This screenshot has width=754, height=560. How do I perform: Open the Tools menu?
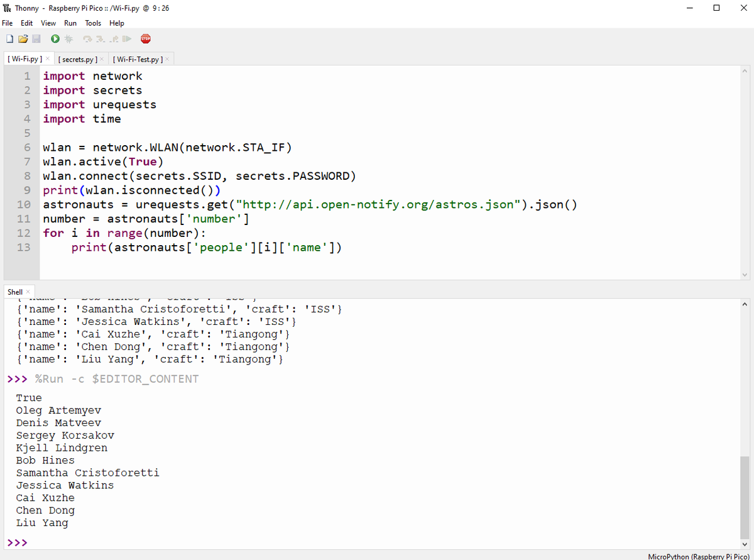pos(93,23)
